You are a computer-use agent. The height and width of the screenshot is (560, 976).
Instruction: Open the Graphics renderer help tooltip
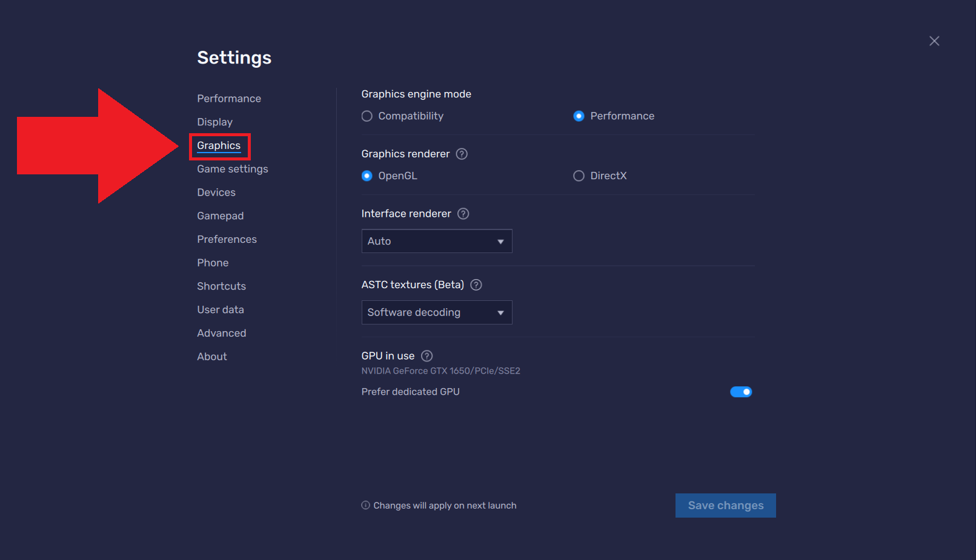[461, 154]
